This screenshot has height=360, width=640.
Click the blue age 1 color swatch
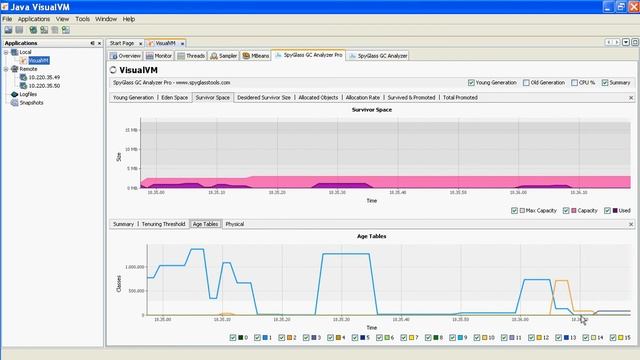[265, 338]
